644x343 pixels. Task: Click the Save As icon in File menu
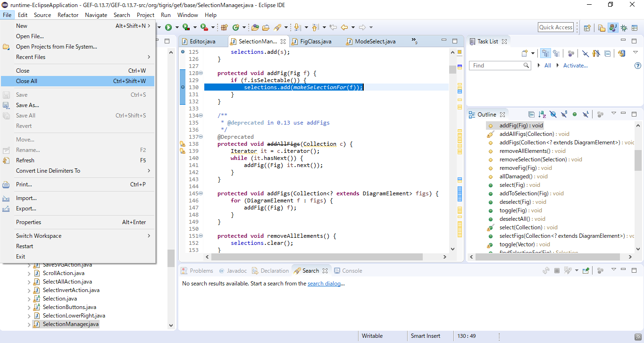tap(6, 105)
